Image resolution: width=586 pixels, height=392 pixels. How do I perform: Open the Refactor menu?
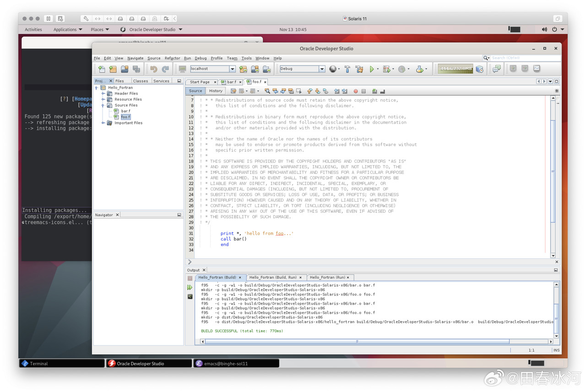point(173,58)
